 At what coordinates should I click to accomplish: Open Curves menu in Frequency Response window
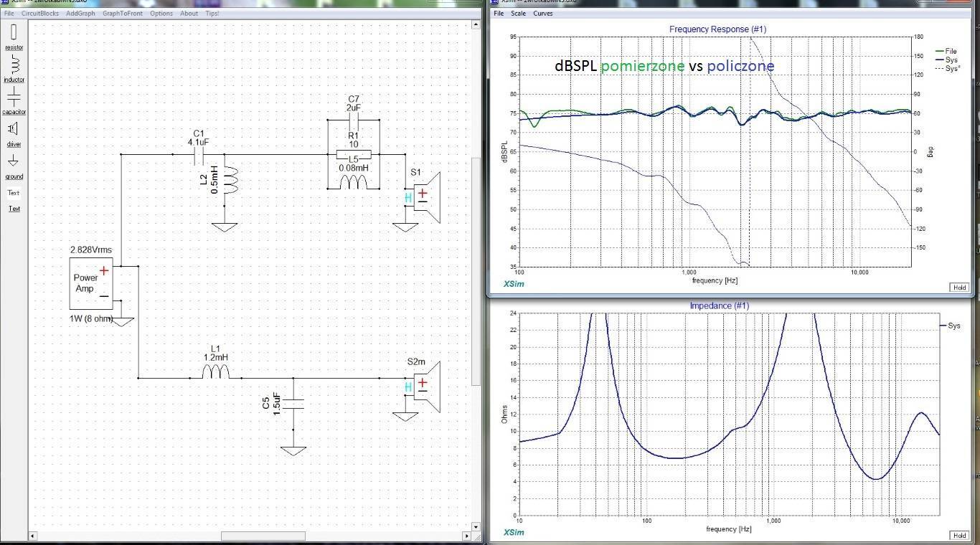(543, 14)
